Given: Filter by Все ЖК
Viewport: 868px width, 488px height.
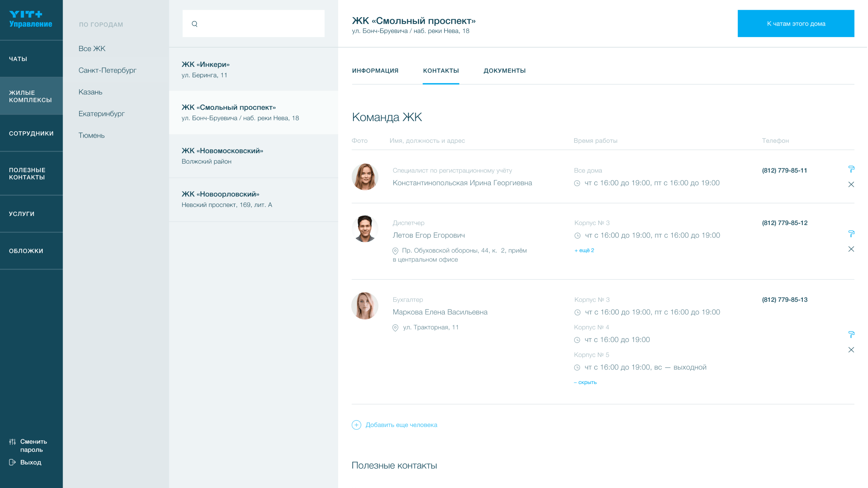Looking at the screenshot, I should [x=92, y=49].
